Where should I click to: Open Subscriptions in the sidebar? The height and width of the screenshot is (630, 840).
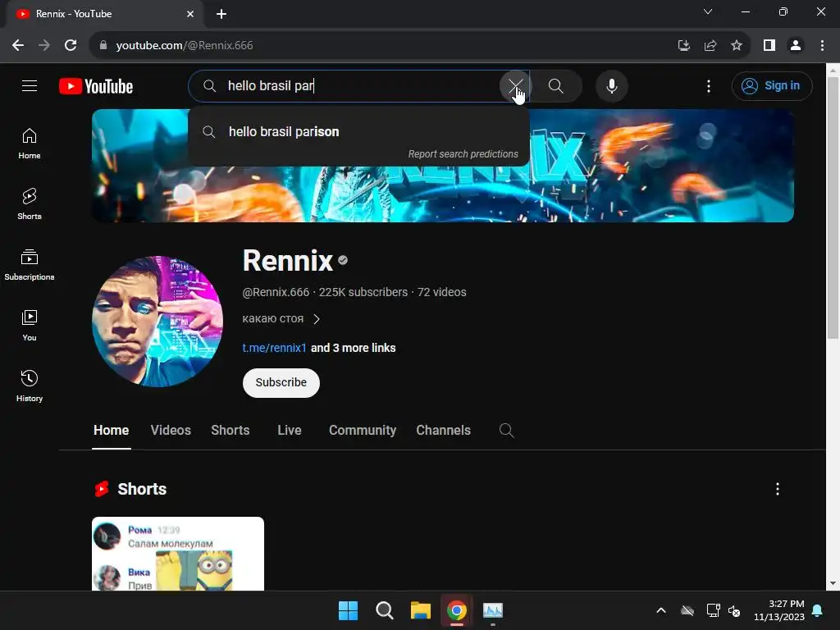tap(30, 265)
